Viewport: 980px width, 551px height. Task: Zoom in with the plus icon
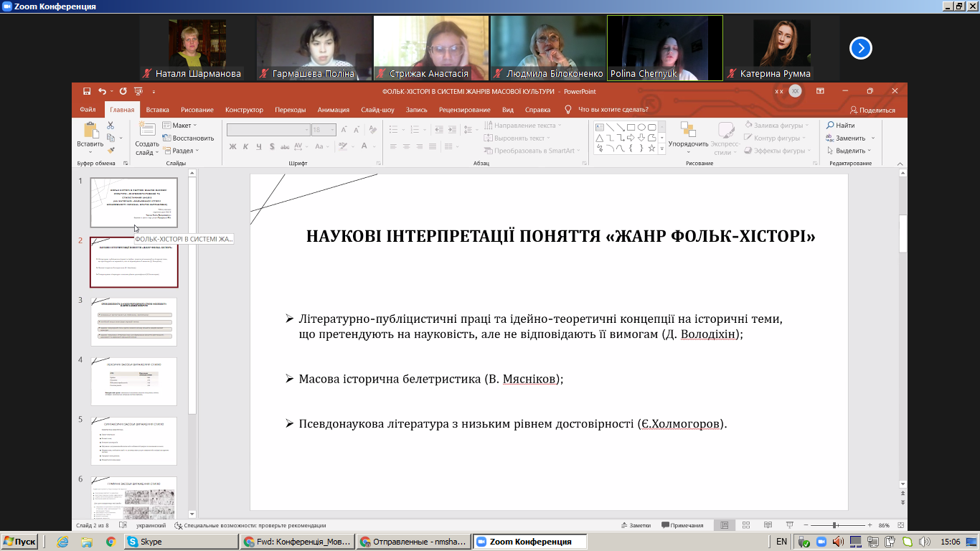870,525
